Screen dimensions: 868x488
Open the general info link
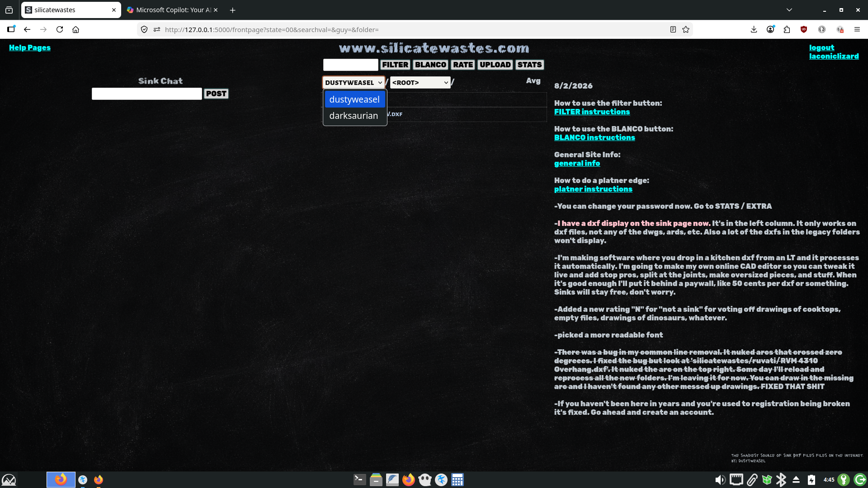coord(577,163)
